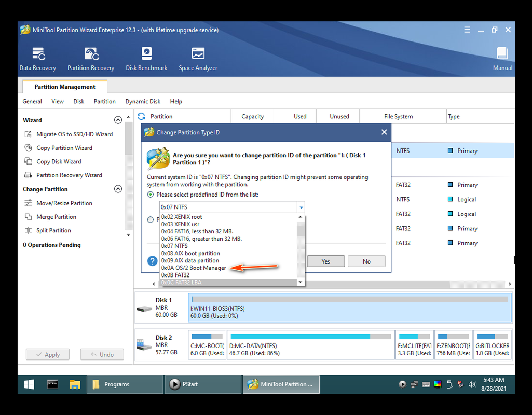The height and width of the screenshot is (415, 532).
Task: Select the second radio button in dialog
Action: [x=151, y=220]
